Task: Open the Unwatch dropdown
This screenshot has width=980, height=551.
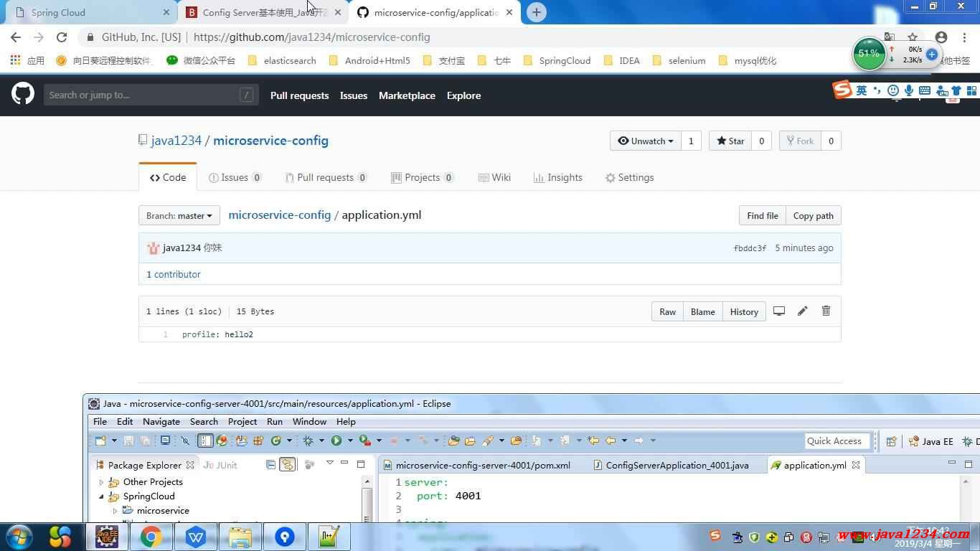Action: click(645, 141)
